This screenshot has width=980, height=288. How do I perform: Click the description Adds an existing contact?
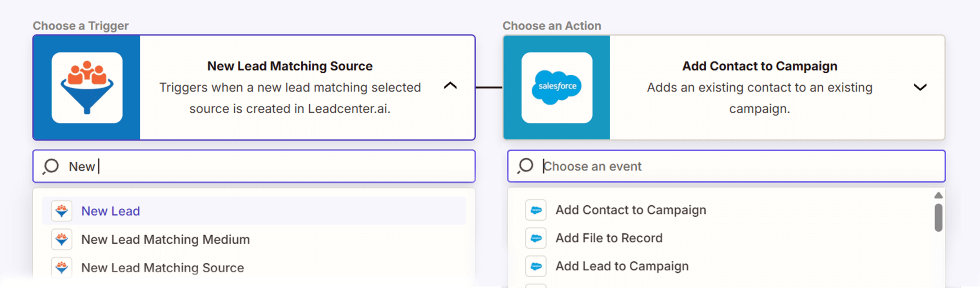click(759, 98)
